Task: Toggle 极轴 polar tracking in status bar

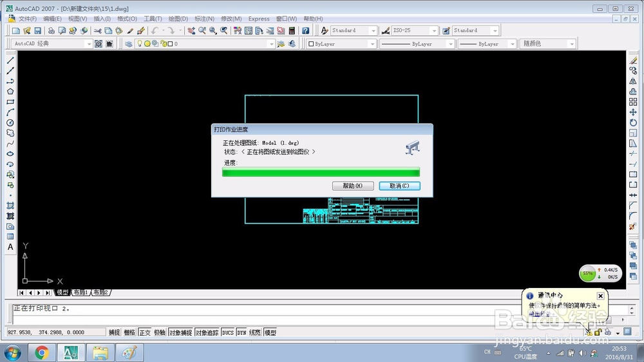Action: click(159, 332)
